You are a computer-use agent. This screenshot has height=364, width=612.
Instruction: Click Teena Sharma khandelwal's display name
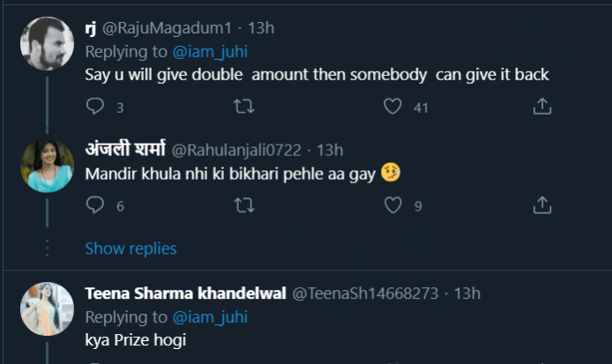(x=185, y=293)
